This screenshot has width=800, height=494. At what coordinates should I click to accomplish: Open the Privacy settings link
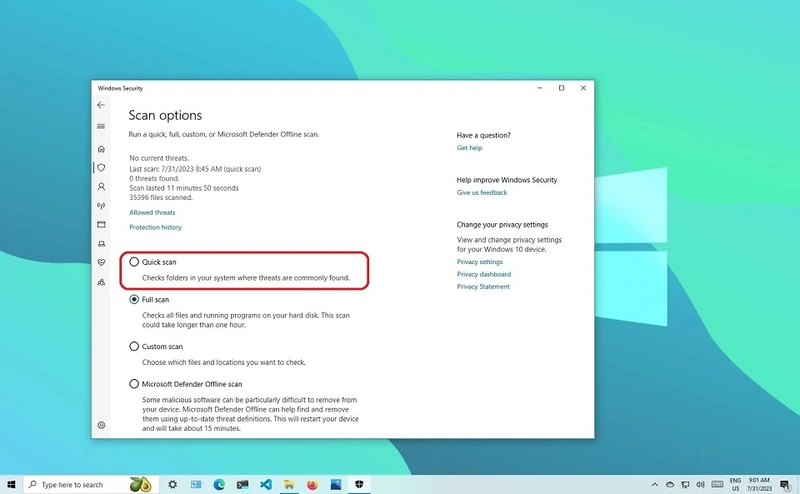pos(480,262)
